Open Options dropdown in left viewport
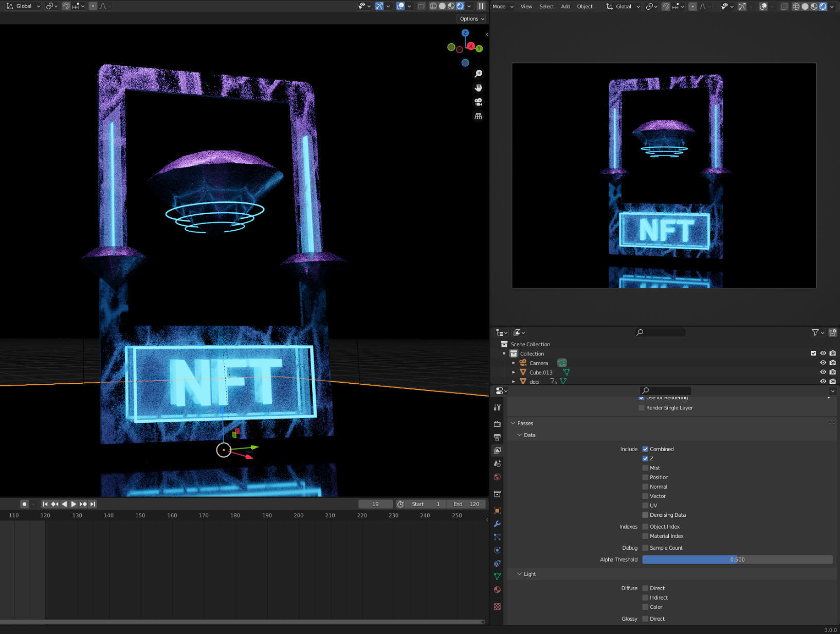Screen dimensions: 840x634 [x=472, y=18]
